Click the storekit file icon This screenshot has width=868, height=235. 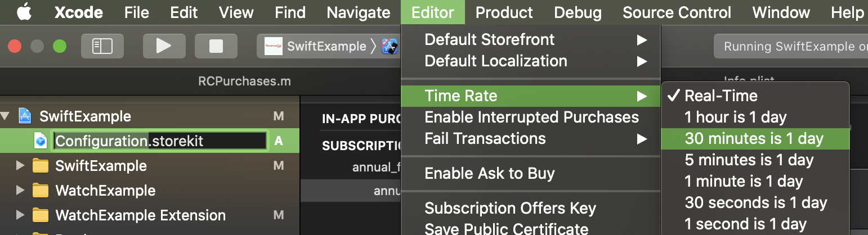pos(40,141)
